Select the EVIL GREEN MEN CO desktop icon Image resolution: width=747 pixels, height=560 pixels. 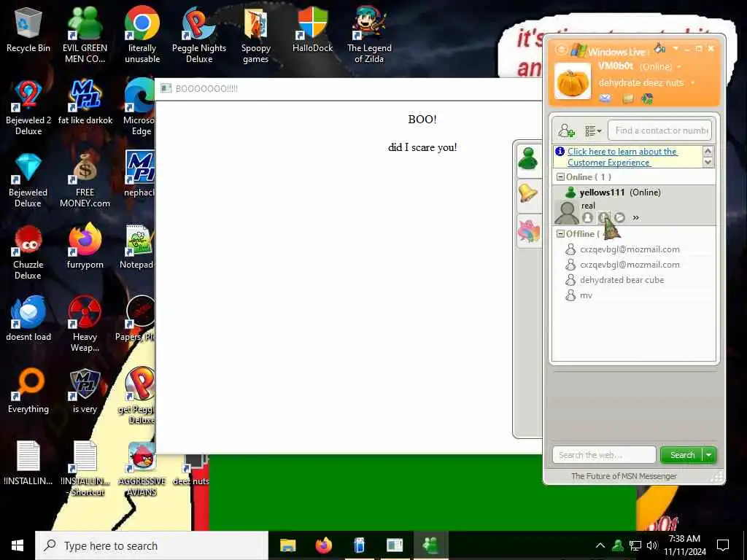click(x=85, y=35)
